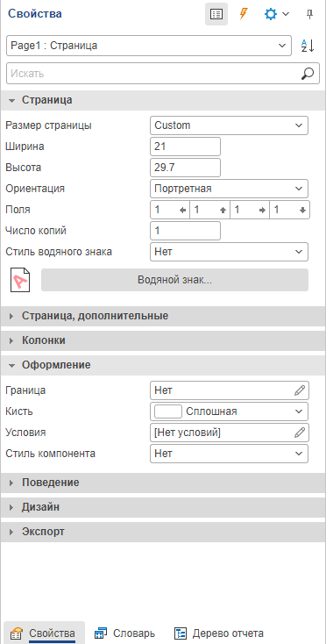This screenshot has width=326, height=644.
Task: Click the Стиль водяного знака label
Action: pos(59,252)
